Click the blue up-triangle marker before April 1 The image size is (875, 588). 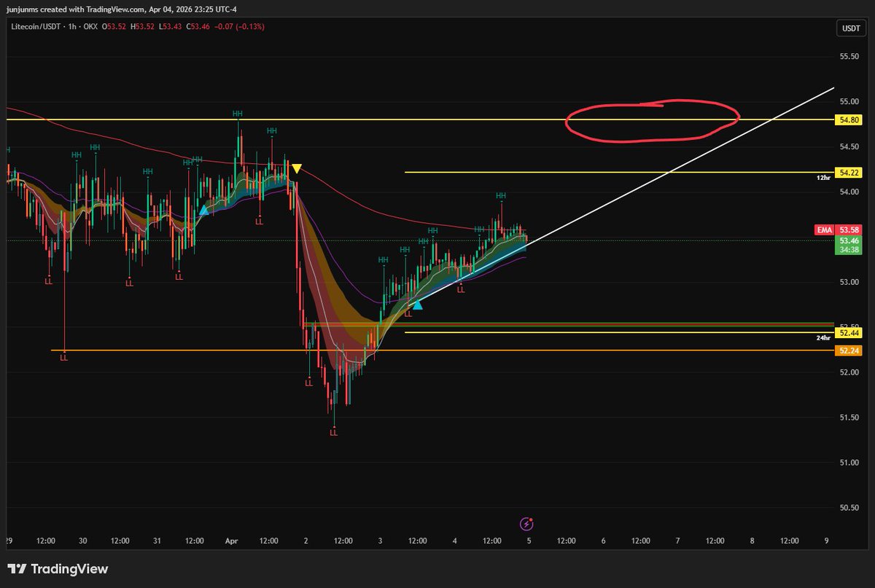(204, 210)
